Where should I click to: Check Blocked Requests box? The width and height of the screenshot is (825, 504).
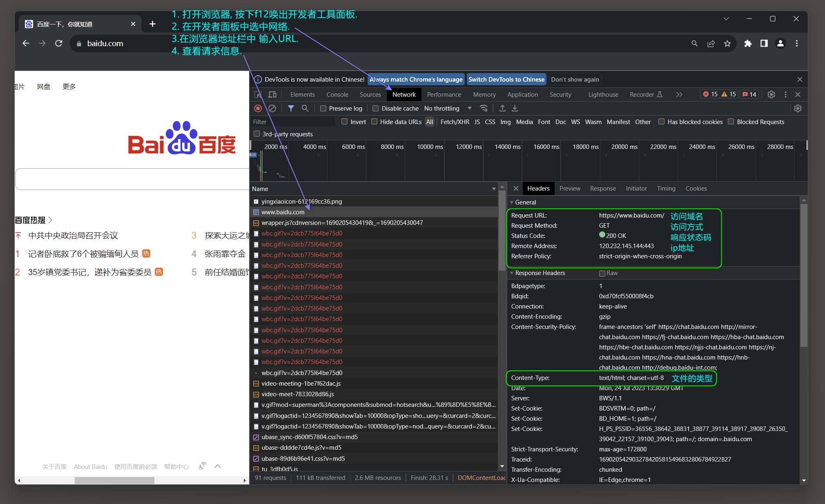point(731,122)
